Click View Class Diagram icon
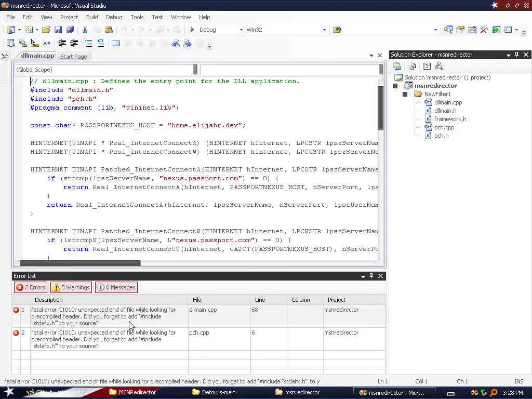Image resolution: width=532 pixels, height=399 pixels. pyautogui.click(x=438, y=66)
